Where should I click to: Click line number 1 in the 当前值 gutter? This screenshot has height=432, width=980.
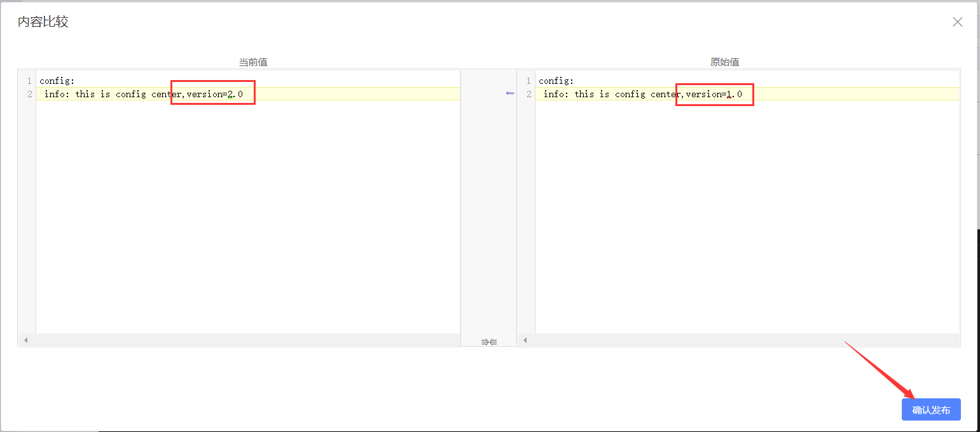click(29, 81)
